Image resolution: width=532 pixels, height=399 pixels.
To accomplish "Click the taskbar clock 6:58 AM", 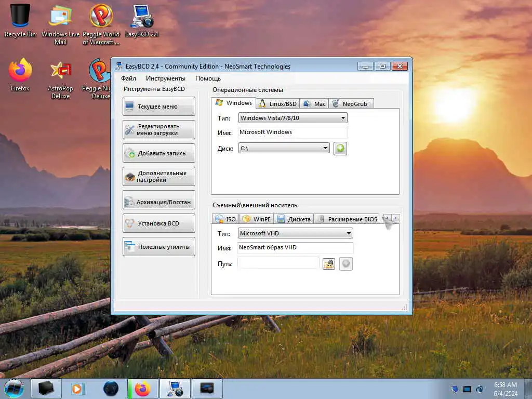I will pyautogui.click(x=506, y=389).
